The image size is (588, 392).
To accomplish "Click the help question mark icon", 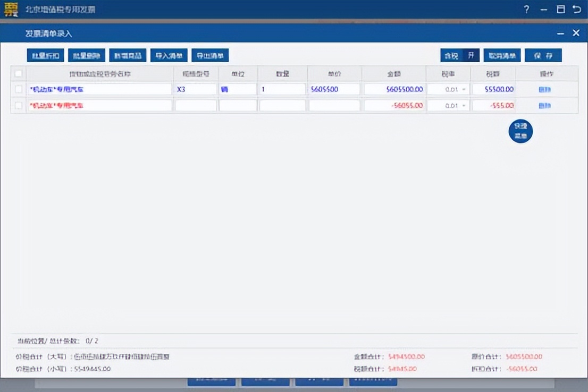I will click(x=526, y=9).
